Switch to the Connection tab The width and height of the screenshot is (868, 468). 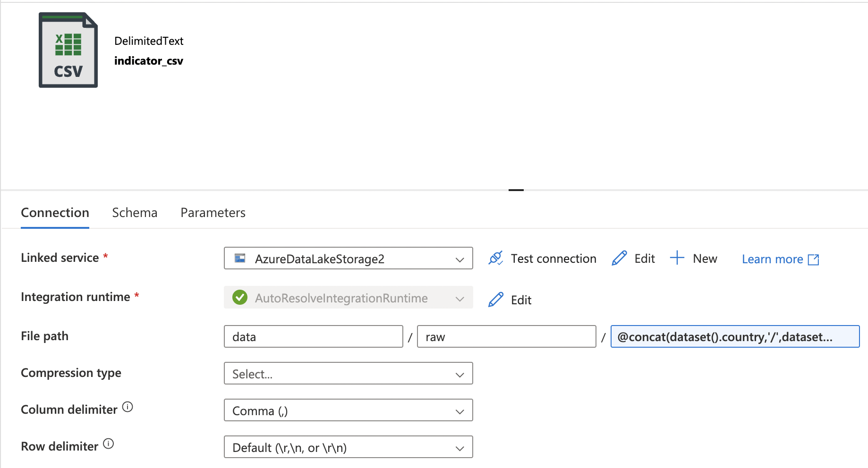pos(55,213)
